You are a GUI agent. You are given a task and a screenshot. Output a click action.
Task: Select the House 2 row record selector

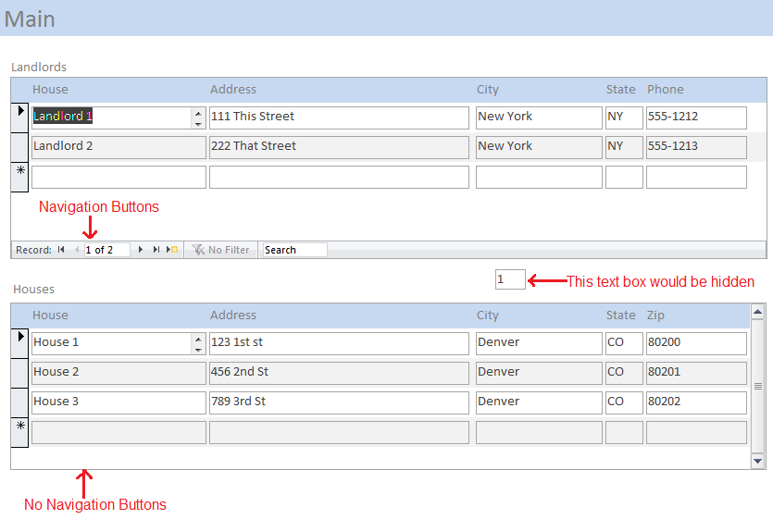click(19, 372)
